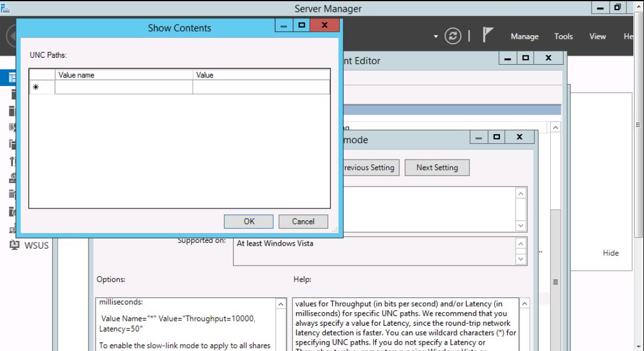This screenshot has width=644, height=351.
Task: Open the Manage menu
Action: tap(524, 37)
